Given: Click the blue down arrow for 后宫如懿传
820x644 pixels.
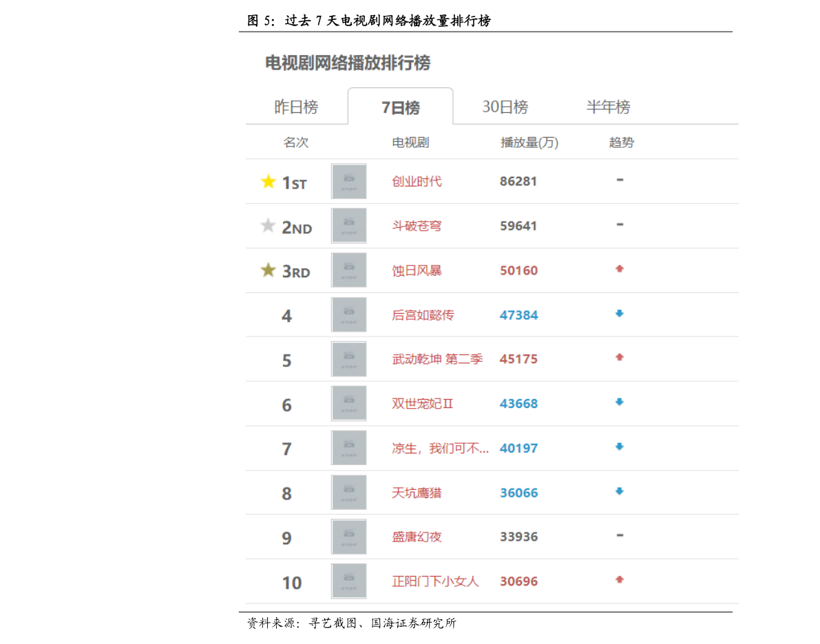Looking at the screenshot, I should [620, 314].
